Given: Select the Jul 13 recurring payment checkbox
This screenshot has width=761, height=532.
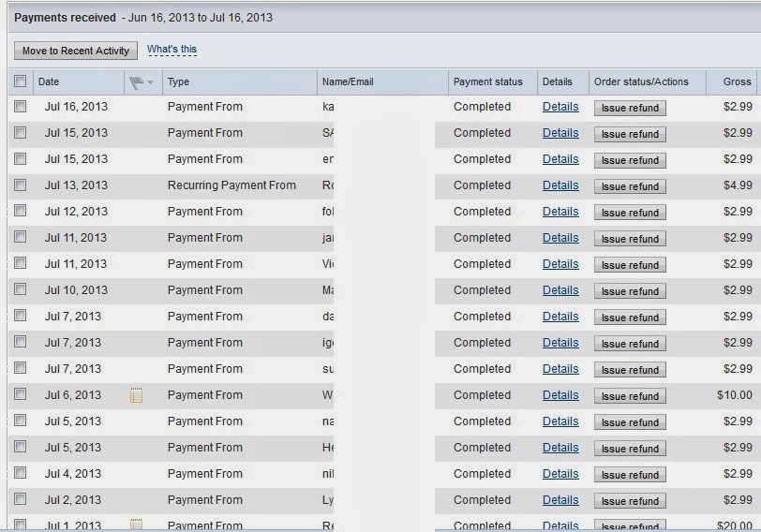Looking at the screenshot, I should [x=21, y=185].
